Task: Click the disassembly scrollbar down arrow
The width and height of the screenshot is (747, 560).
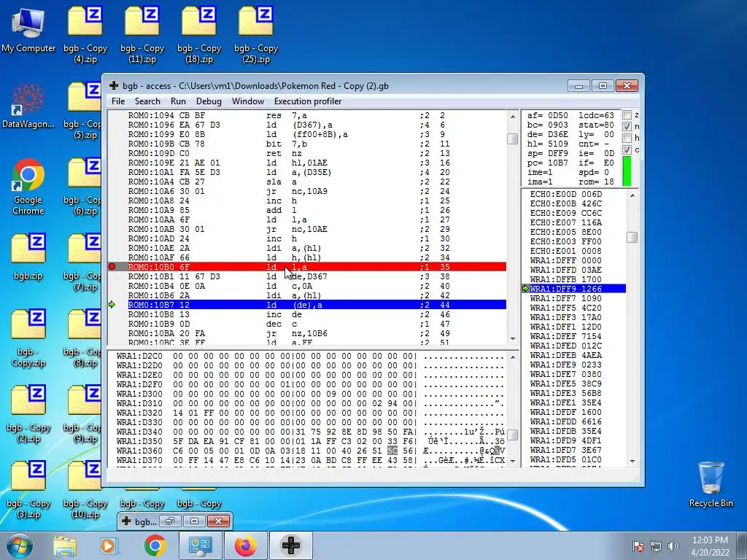Action: (513, 338)
